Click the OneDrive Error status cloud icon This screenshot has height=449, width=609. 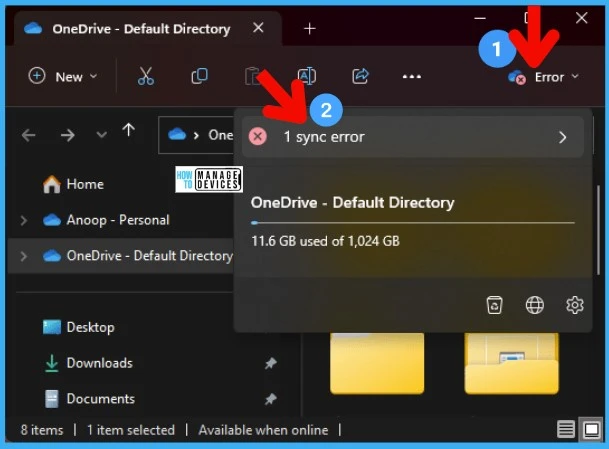click(517, 77)
